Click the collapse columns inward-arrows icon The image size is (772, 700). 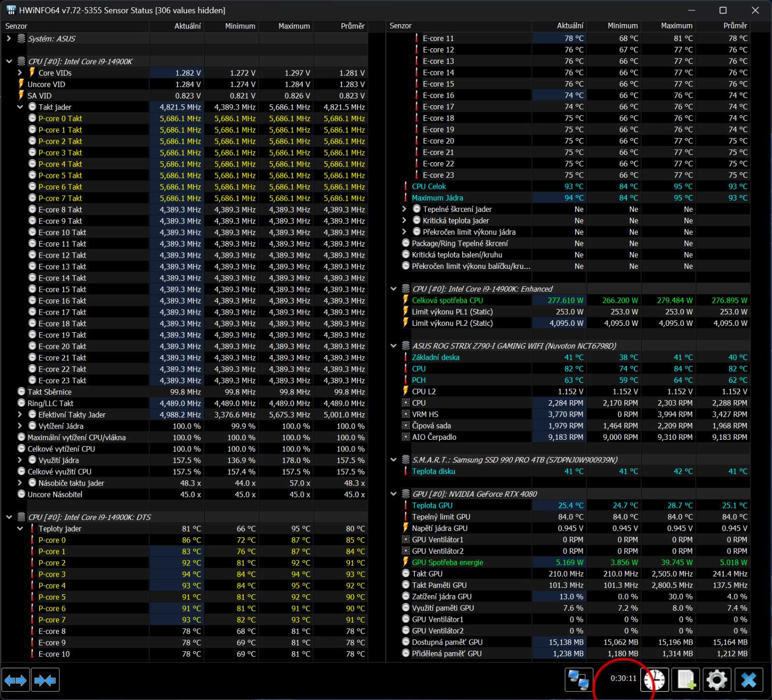pos(45,681)
